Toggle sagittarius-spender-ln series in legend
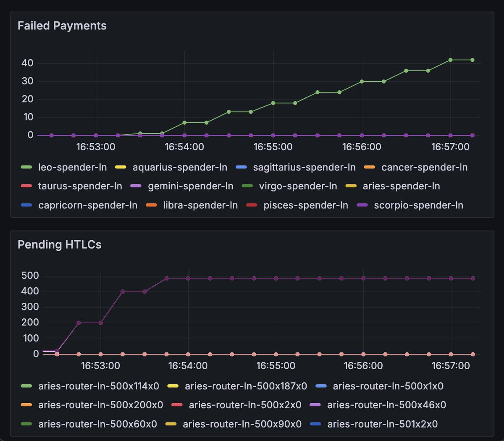This screenshot has height=441, width=504. 295,167
